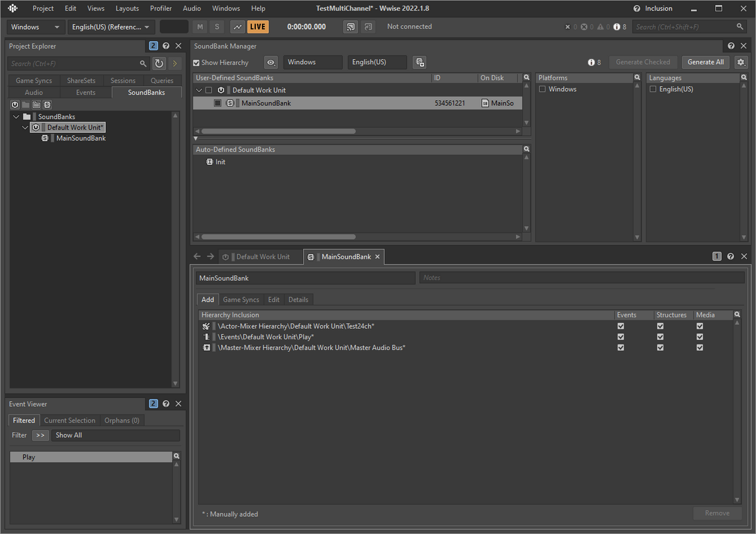Uncheck Structures box for Events Play row
This screenshot has width=756, height=534.
click(x=660, y=337)
